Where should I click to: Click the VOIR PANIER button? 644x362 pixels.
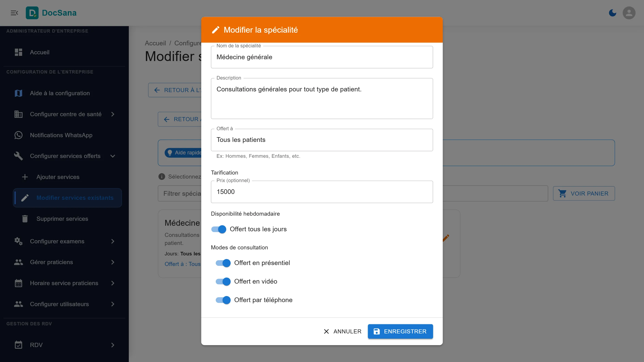tap(584, 193)
